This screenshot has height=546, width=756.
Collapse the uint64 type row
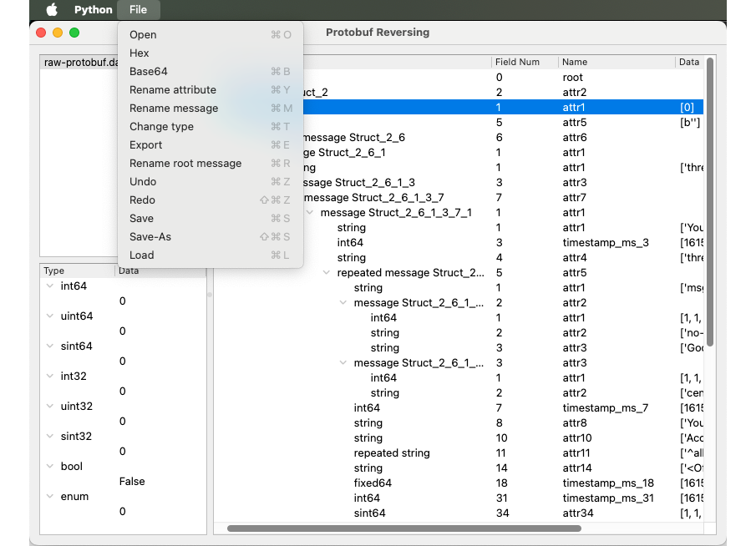coord(49,316)
